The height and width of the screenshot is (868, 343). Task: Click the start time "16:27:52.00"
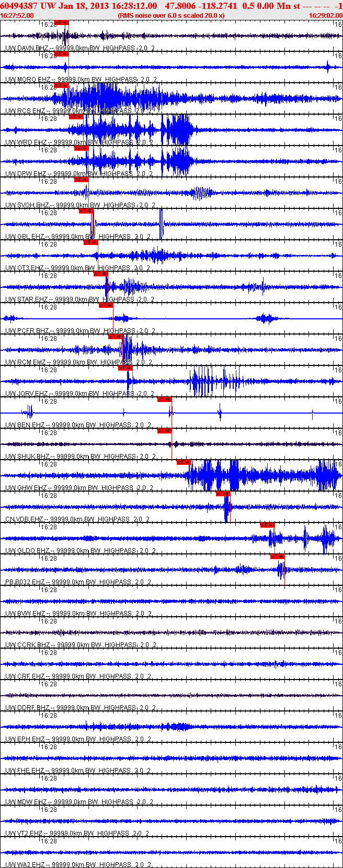17,16
